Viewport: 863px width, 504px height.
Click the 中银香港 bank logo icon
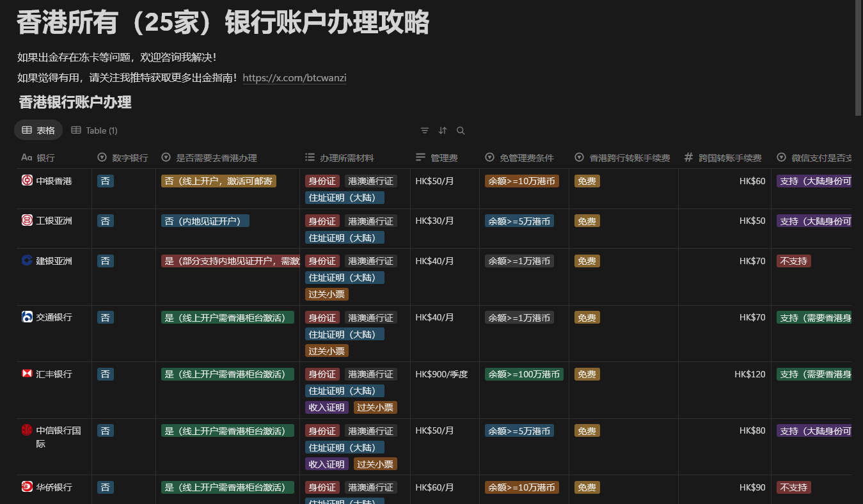(27, 181)
